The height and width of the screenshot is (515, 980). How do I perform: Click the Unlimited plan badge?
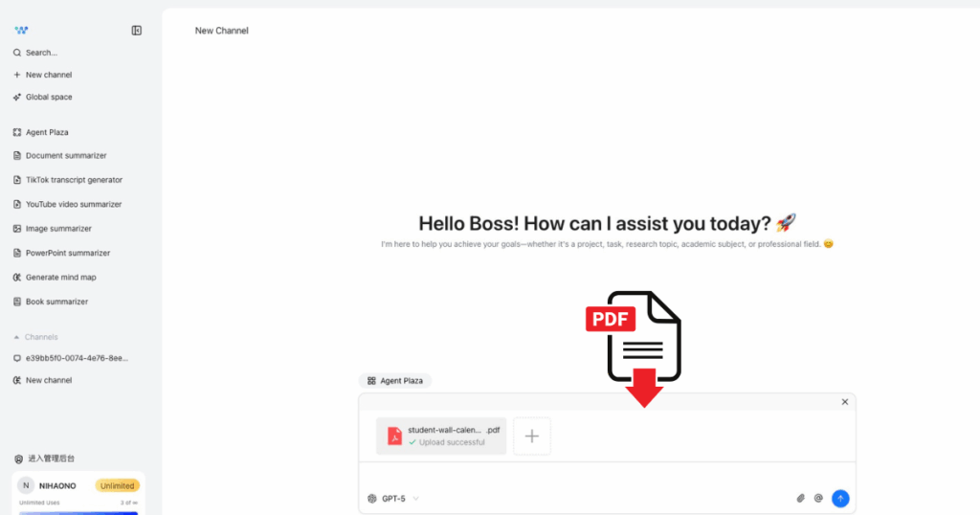(117, 485)
